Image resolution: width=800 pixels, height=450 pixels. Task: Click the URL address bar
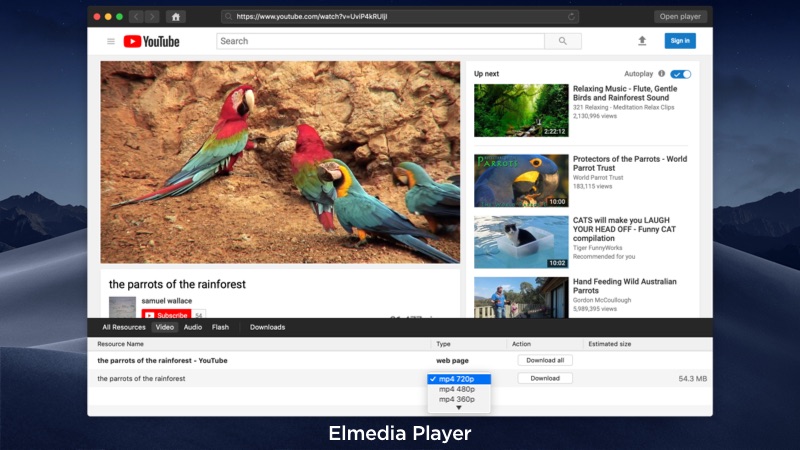click(x=401, y=16)
